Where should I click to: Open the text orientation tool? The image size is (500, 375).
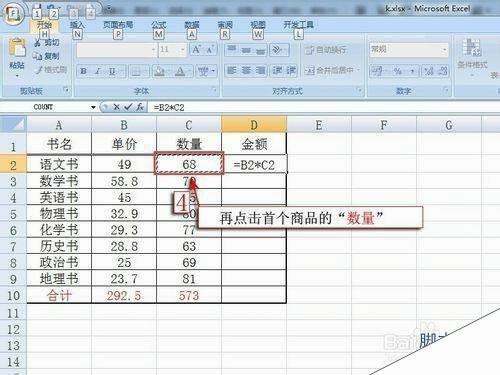279,50
